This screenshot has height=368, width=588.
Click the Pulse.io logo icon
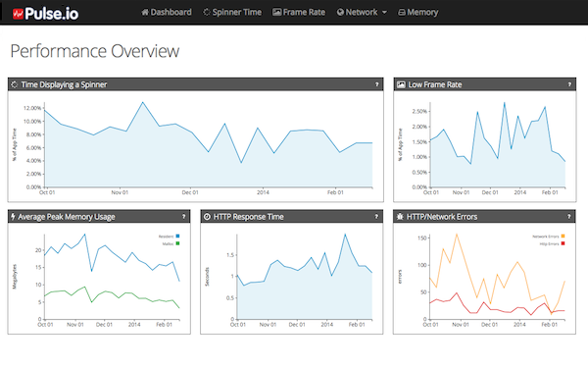point(18,14)
